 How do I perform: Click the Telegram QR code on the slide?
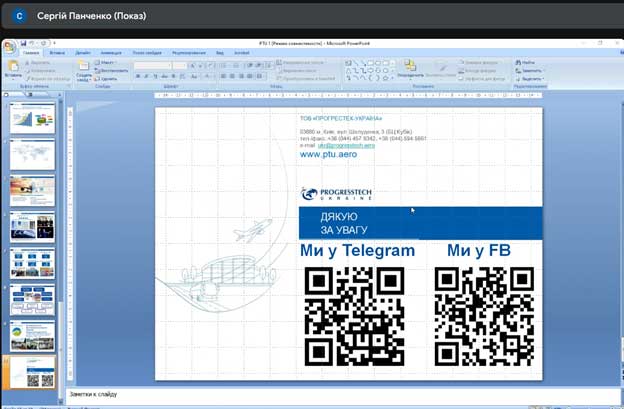point(354,315)
